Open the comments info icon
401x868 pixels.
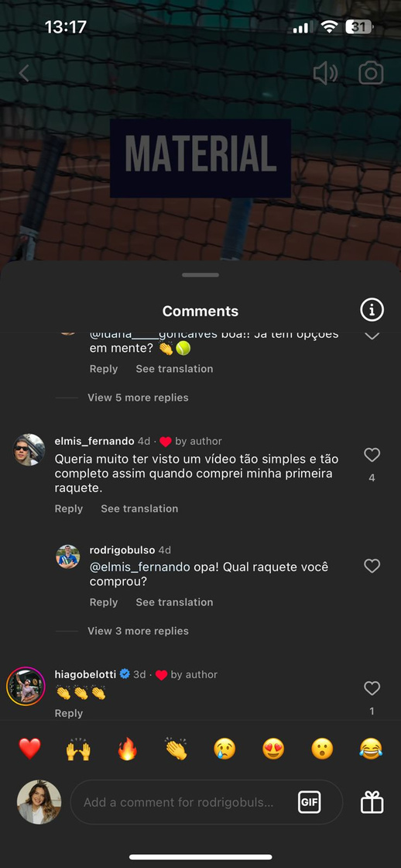pyautogui.click(x=372, y=310)
